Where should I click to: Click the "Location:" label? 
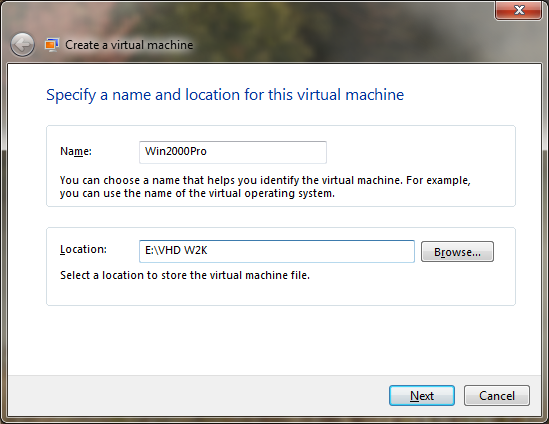point(83,249)
